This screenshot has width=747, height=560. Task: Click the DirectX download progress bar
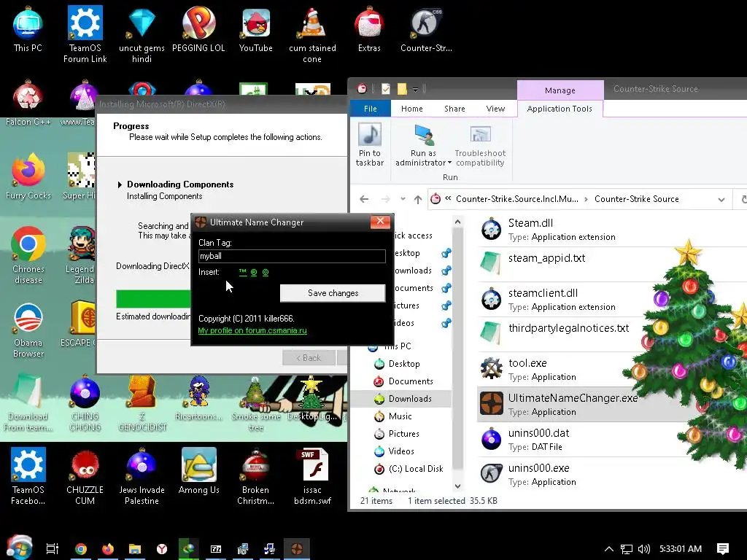coord(153,299)
